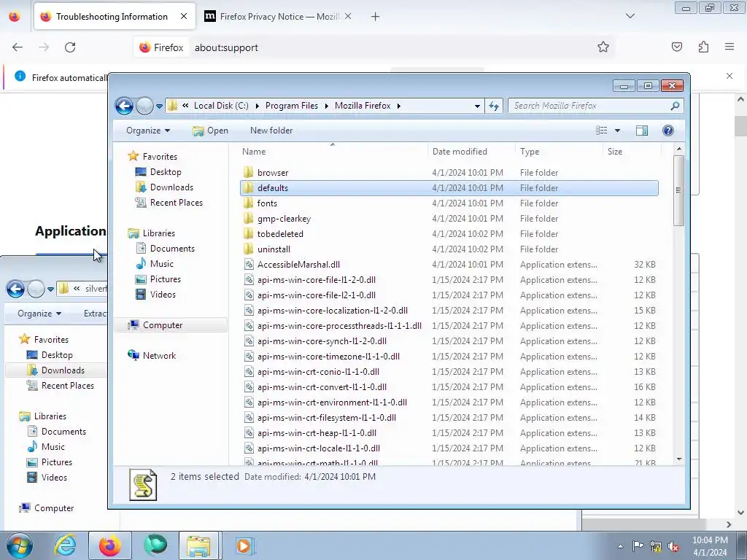Open the Organize dropdown in front explorer window
747x560 pixels.
[147, 131]
